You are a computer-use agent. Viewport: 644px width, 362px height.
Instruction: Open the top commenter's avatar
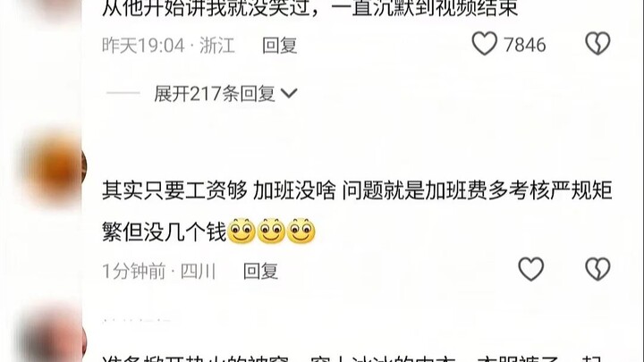click(55, 8)
